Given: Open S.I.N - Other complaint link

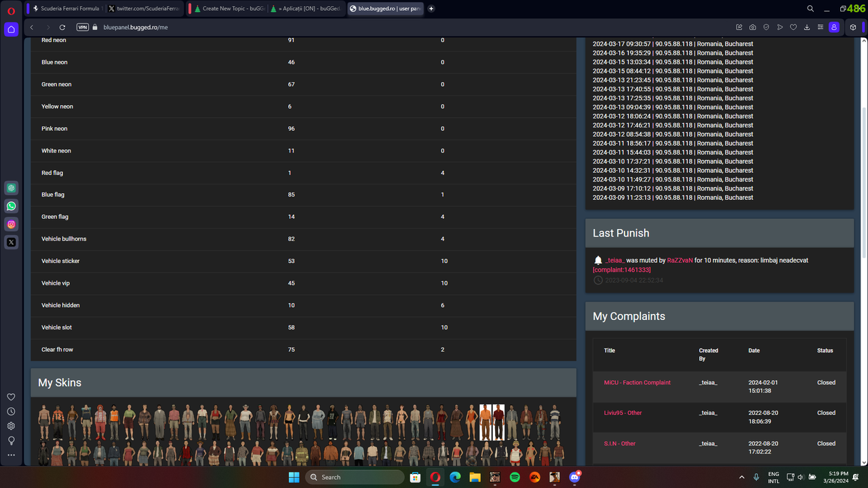Looking at the screenshot, I should pyautogui.click(x=620, y=443).
